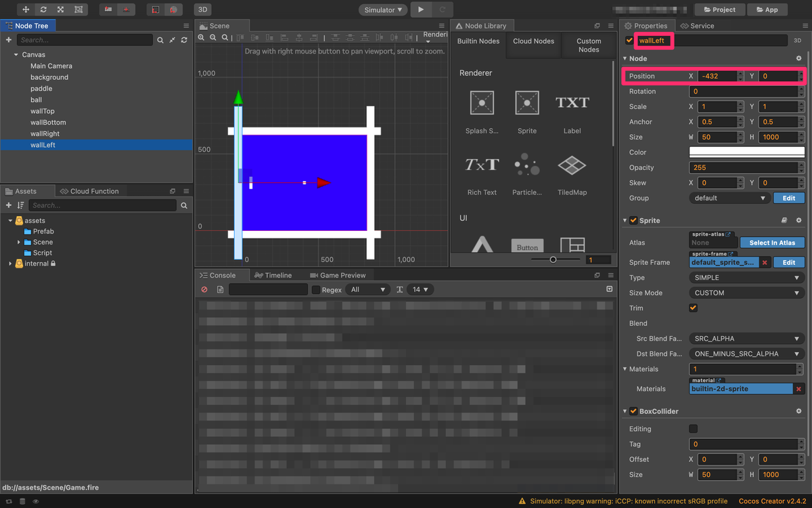Viewport: 812px width, 508px height.
Task: Switch to Custom Nodes tab
Action: 589,45
